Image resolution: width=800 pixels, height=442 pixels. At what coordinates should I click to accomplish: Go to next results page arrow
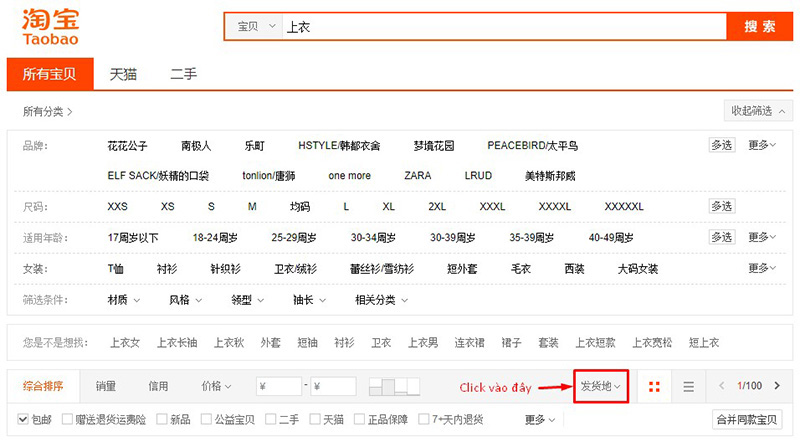point(777,386)
